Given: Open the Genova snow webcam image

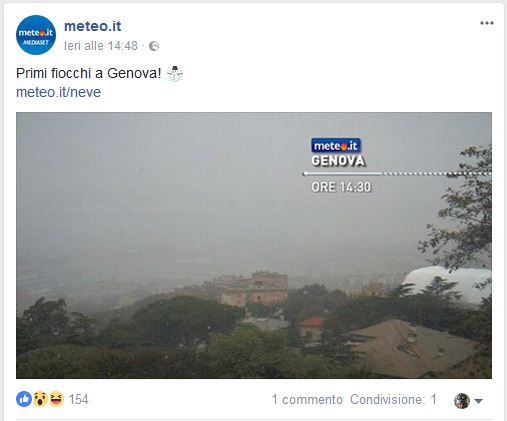Looking at the screenshot, I should coord(254,245).
